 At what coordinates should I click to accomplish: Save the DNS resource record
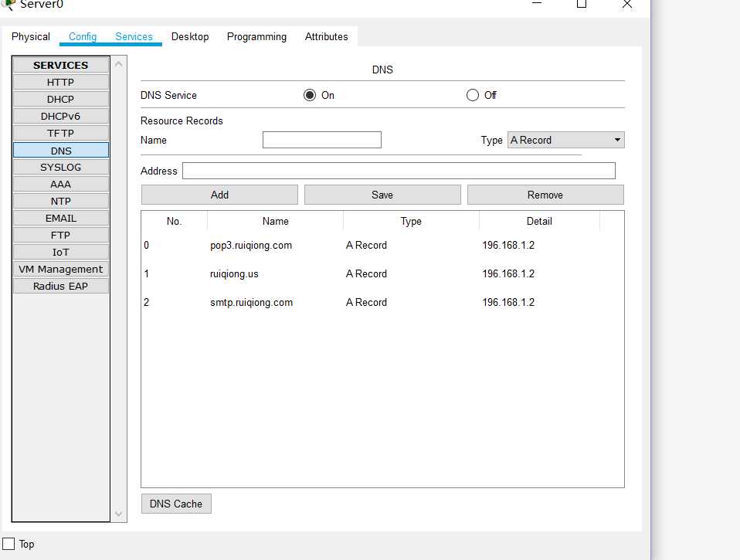382,195
